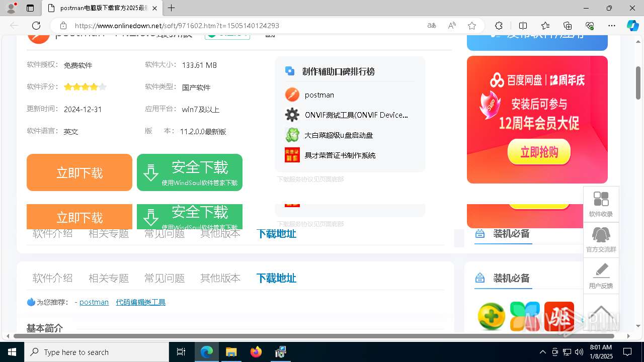The image size is (644, 362).
Task: Click the page vertical scrollbar thumb
Action: (x=638, y=83)
